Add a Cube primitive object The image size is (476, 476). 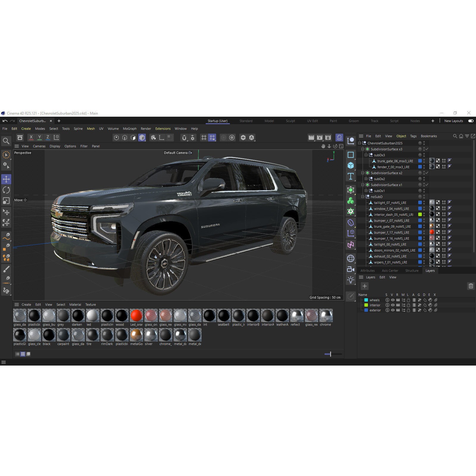click(351, 166)
